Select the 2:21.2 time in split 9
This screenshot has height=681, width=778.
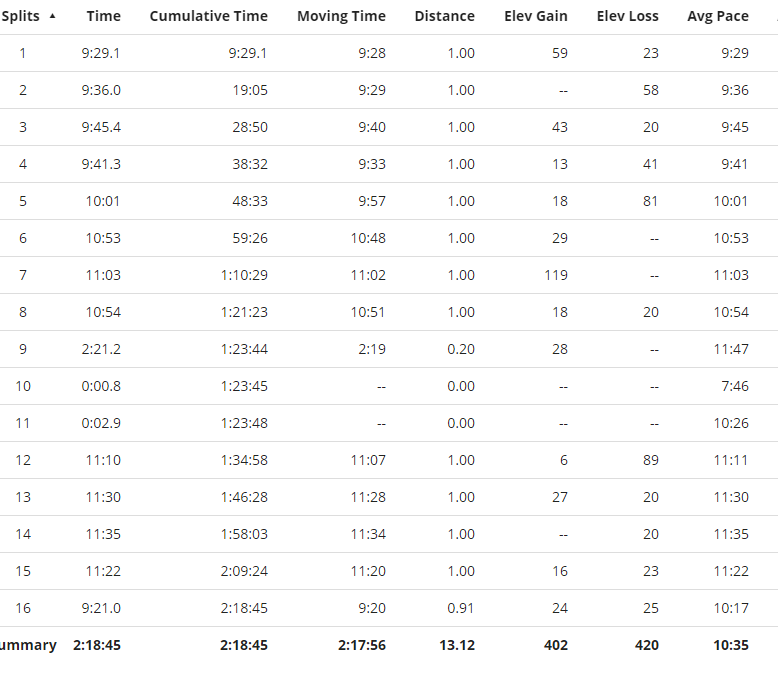(101, 349)
